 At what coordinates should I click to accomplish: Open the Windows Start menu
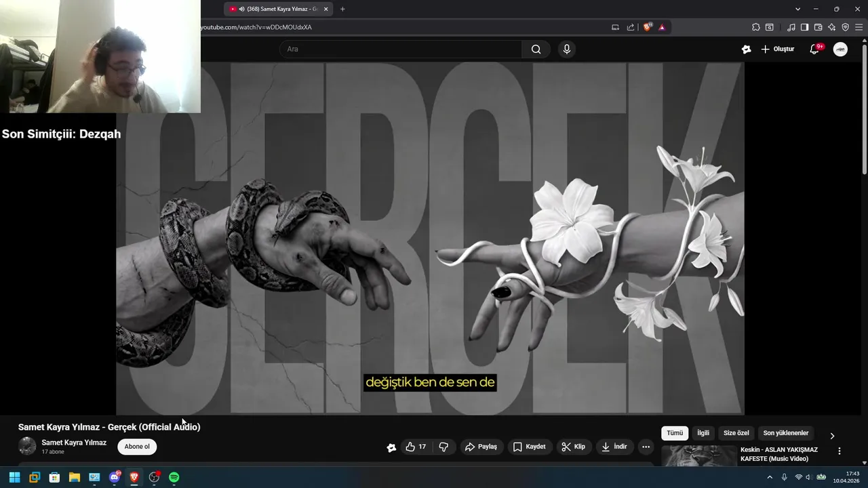pyautogui.click(x=14, y=477)
